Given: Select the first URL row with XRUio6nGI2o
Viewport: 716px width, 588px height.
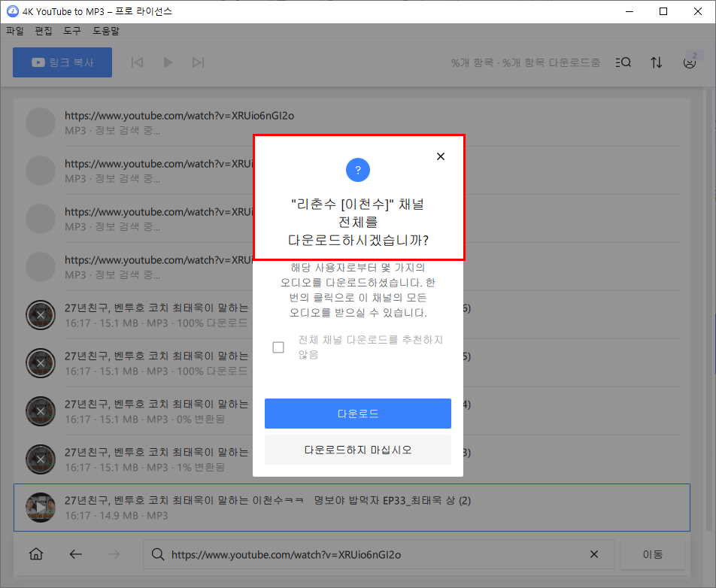Looking at the screenshot, I should tap(352, 123).
